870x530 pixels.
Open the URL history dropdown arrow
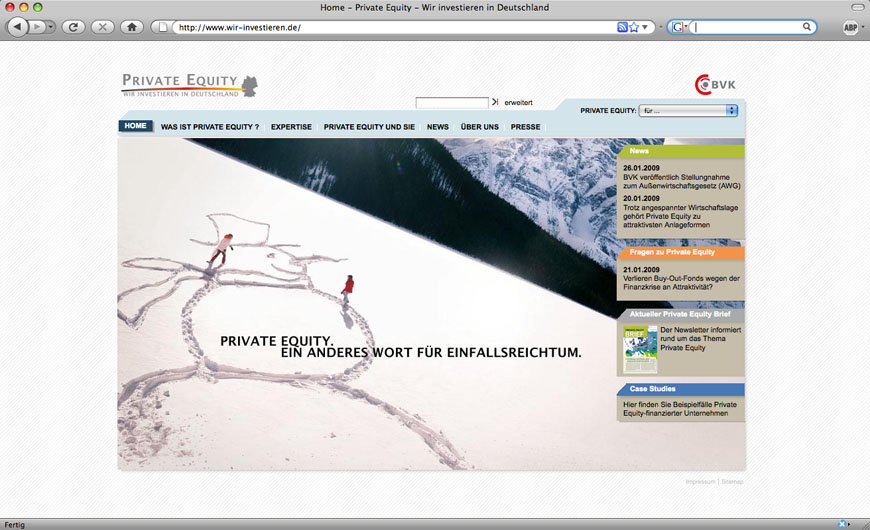click(x=645, y=27)
